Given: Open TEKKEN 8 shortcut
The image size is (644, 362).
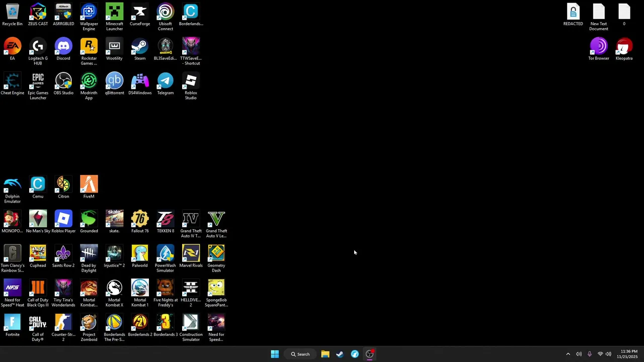Looking at the screenshot, I should tap(166, 222).
